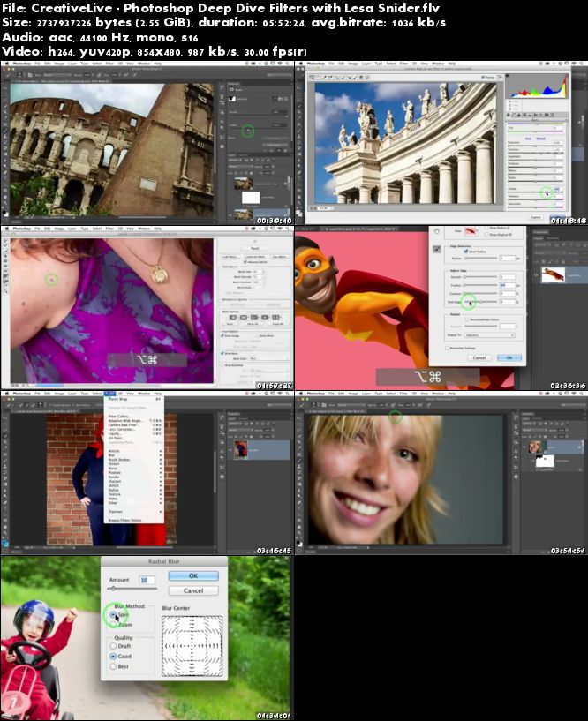Click the Mask All button in Liquify
Viewport: 588px width, 721px height.
(x=253, y=324)
